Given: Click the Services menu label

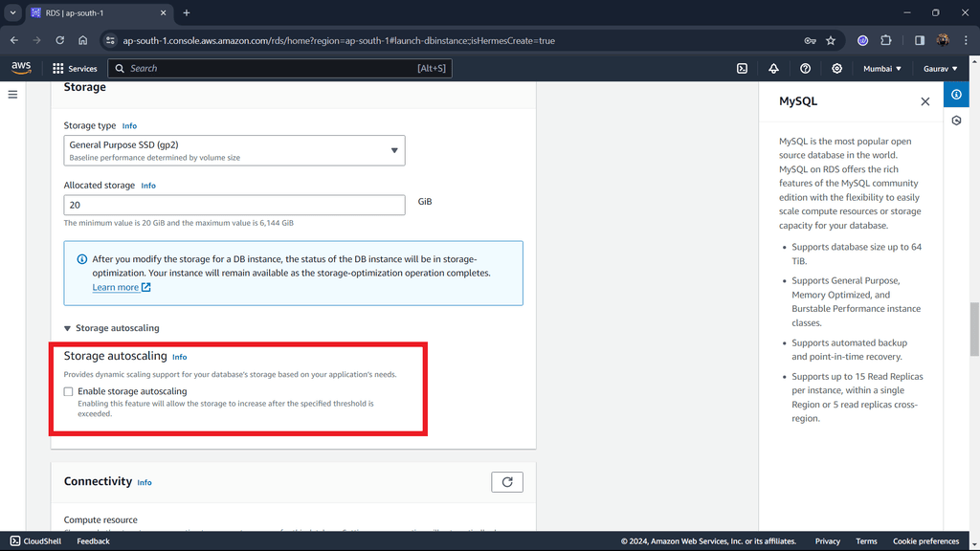Looking at the screenshot, I should point(82,69).
